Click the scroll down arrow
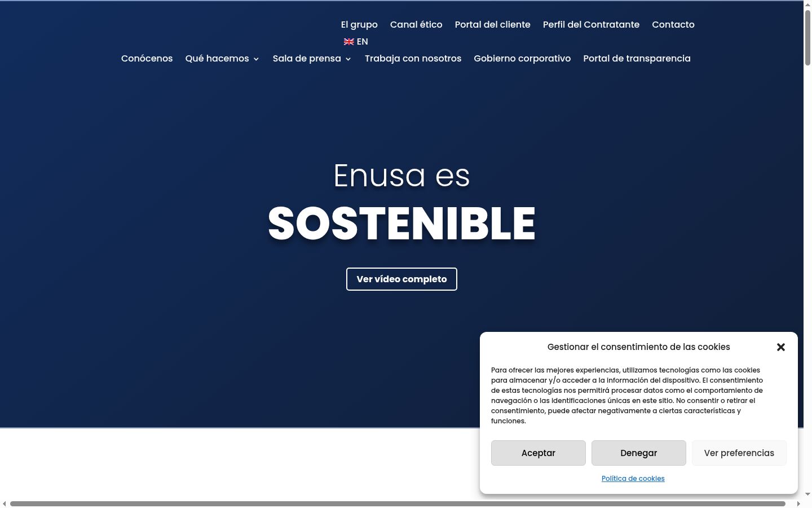Screen dimensions: 812x508 point(807,494)
